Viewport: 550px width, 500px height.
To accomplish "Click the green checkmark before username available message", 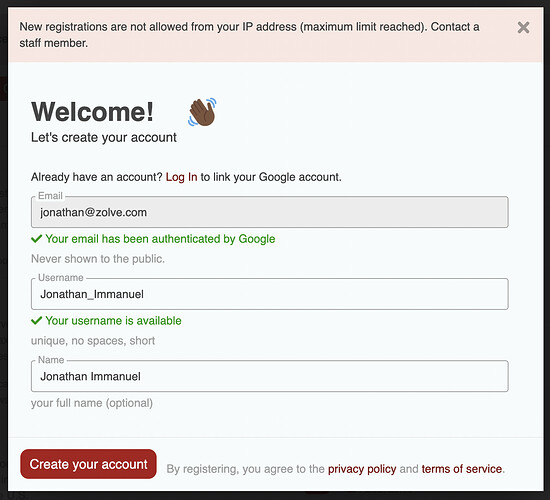I will pyautogui.click(x=36, y=321).
